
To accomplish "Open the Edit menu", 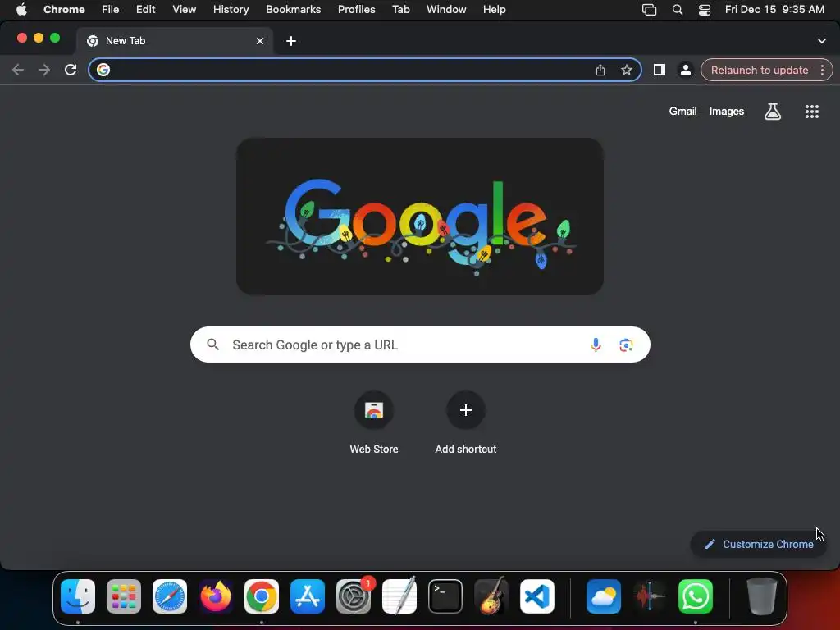I will click(x=146, y=10).
